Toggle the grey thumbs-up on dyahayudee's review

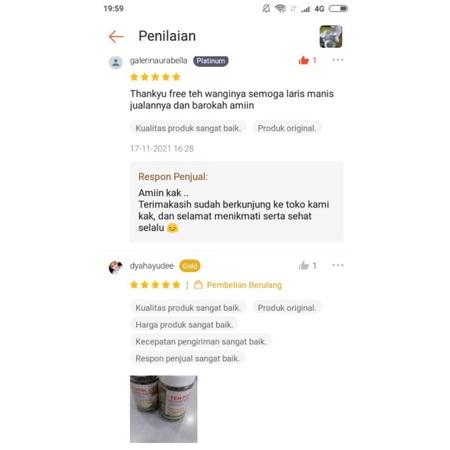click(304, 266)
